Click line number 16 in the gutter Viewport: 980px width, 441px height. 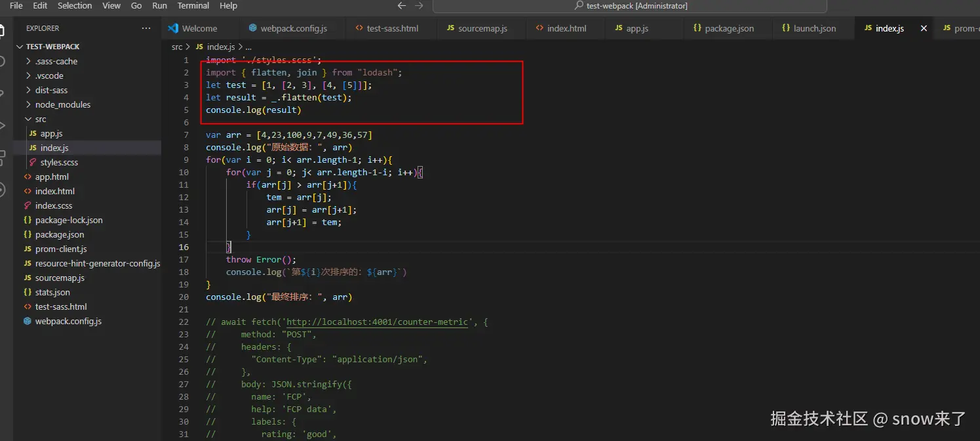tap(183, 247)
